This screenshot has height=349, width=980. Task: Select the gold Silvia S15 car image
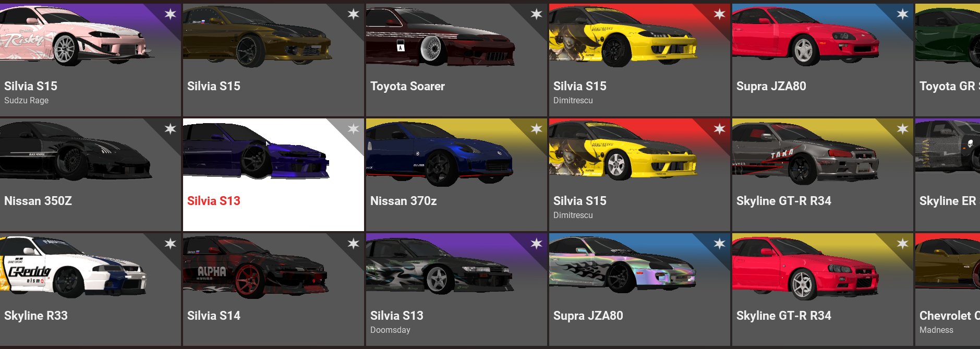point(257,37)
